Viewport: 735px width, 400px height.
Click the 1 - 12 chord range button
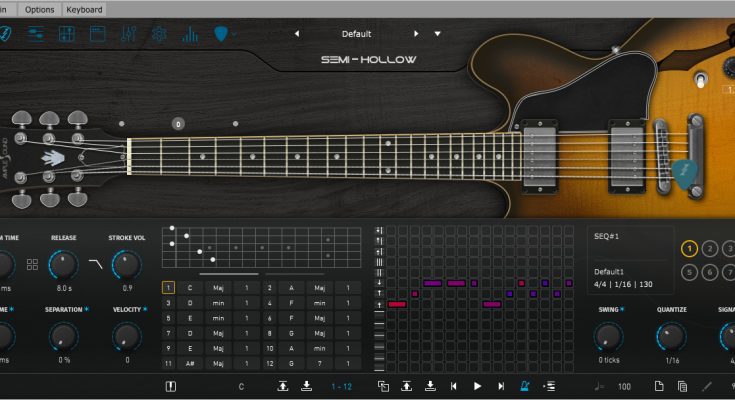pos(340,386)
